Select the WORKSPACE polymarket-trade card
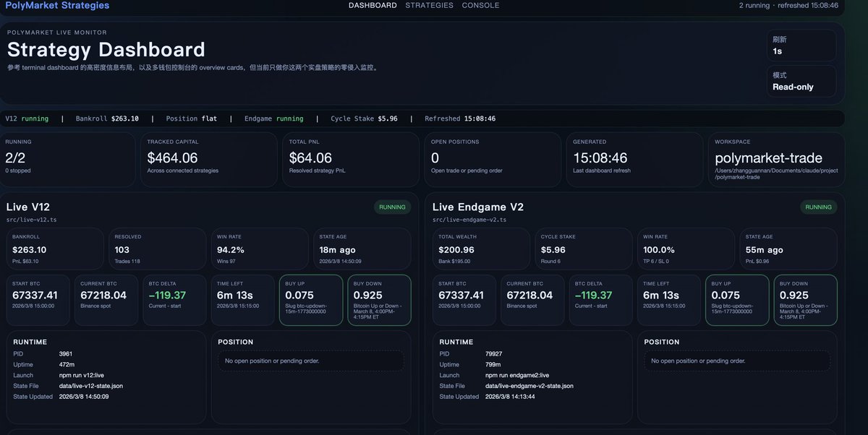868x435 pixels. pyautogui.click(x=775, y=159)
